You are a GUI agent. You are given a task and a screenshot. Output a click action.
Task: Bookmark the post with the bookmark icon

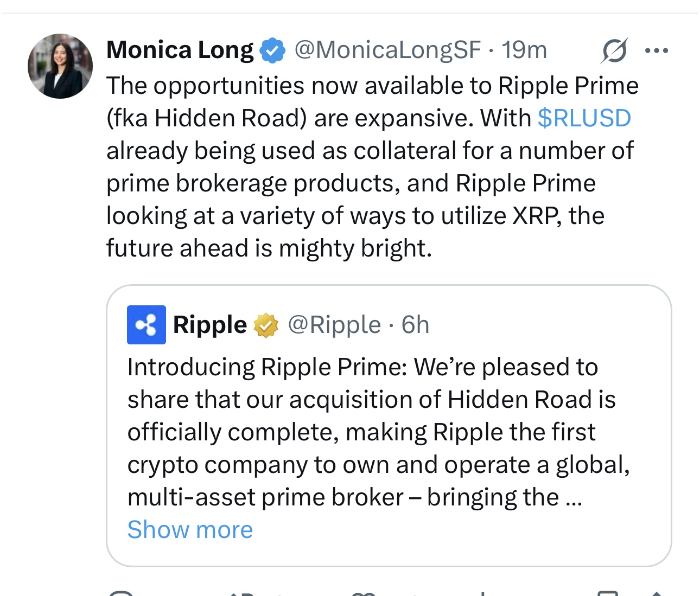(x=608, y=593)
